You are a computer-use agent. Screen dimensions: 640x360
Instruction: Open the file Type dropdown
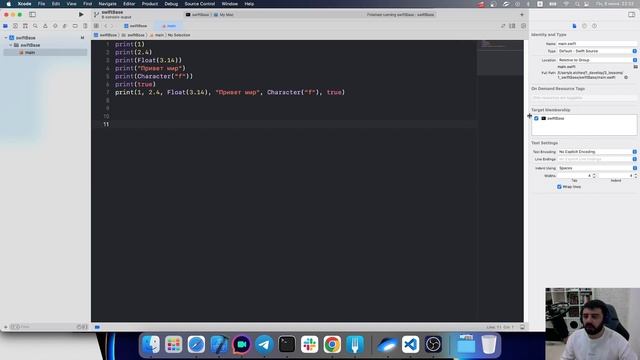click(x=597, y=51)
